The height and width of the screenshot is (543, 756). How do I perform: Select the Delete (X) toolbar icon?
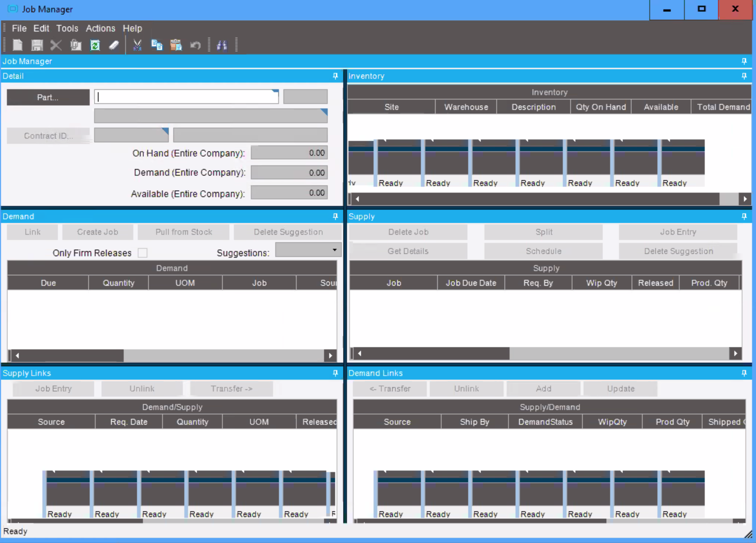[56, 45]
